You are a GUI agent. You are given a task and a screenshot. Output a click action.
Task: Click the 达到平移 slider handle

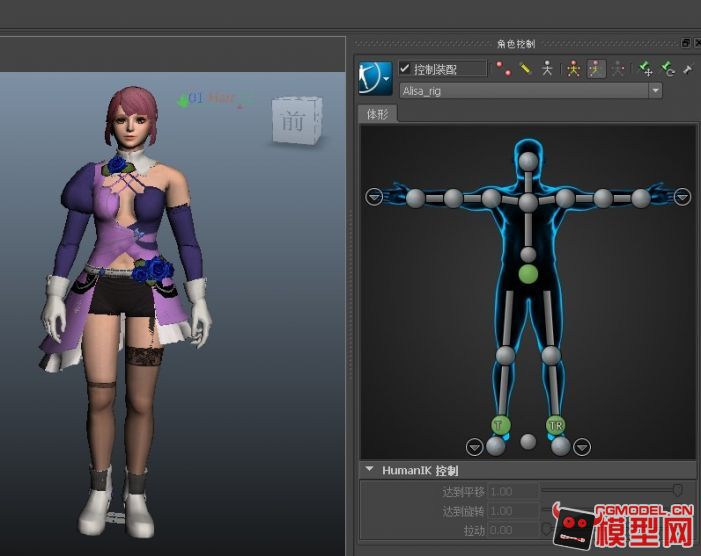pos(677,490)
